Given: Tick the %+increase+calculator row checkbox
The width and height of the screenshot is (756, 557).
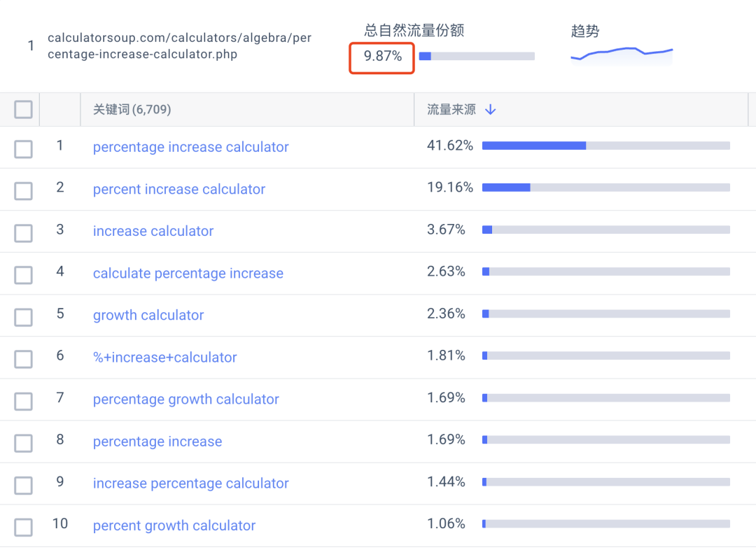Looking at the screenshot, I should point(23,359).
